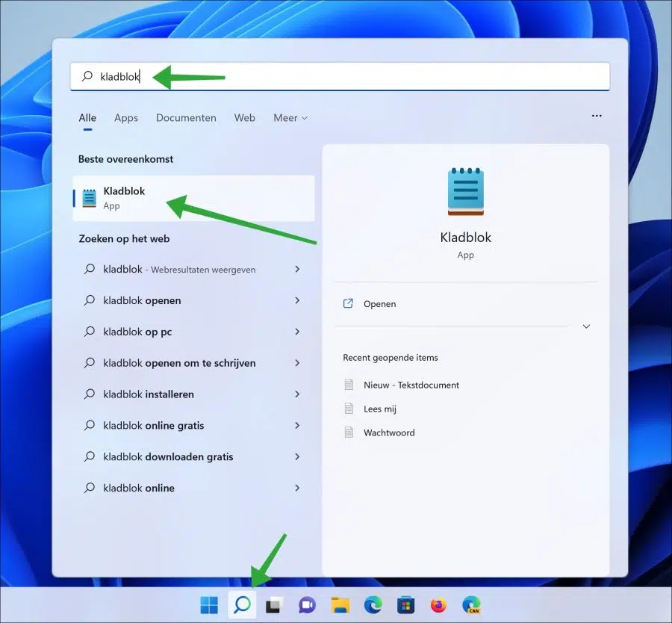Image resolution: width=672 pixels, height=623 pixels.
Task: Click the Kladblok title in preview pane
Action: [465, 237]
